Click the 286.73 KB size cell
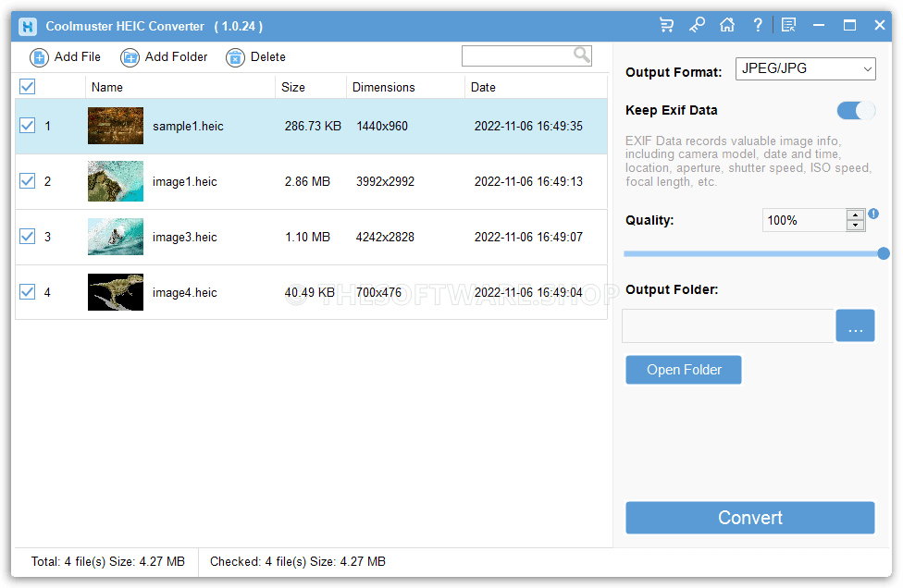 point(313,126)
